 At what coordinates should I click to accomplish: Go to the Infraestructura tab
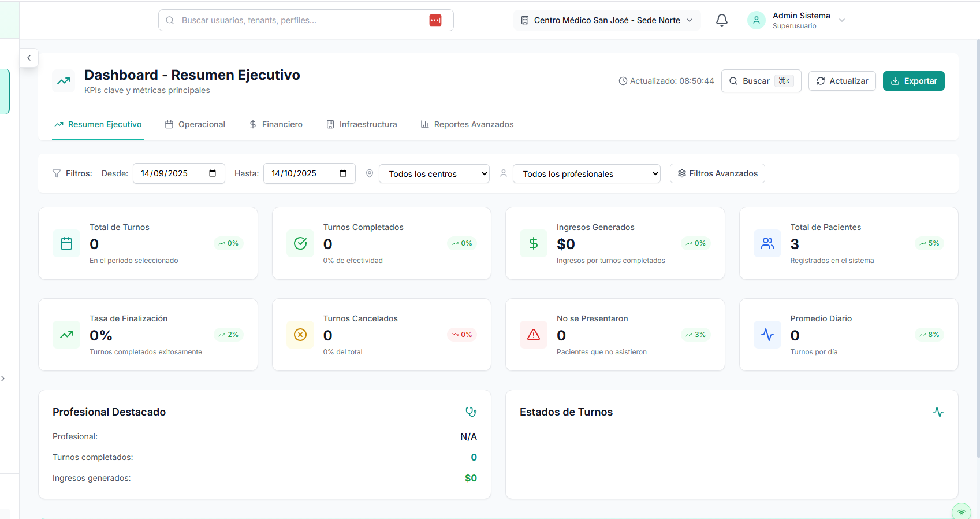(362, 124)
